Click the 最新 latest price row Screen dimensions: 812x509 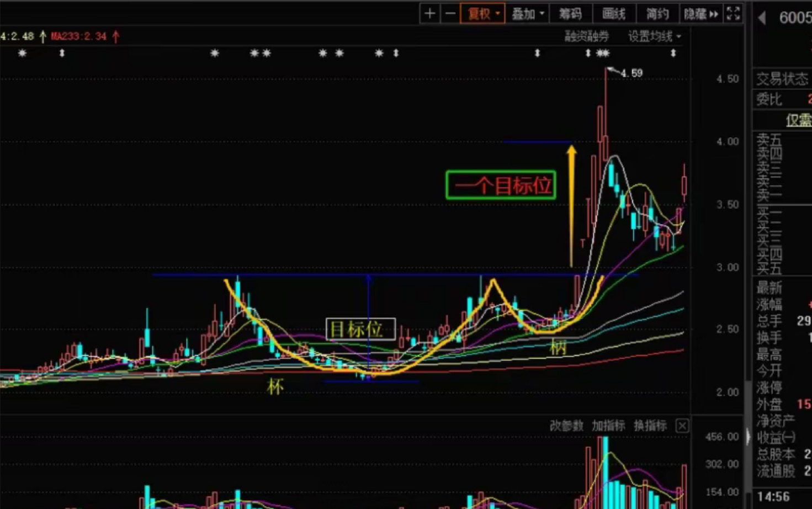[783, 288]
